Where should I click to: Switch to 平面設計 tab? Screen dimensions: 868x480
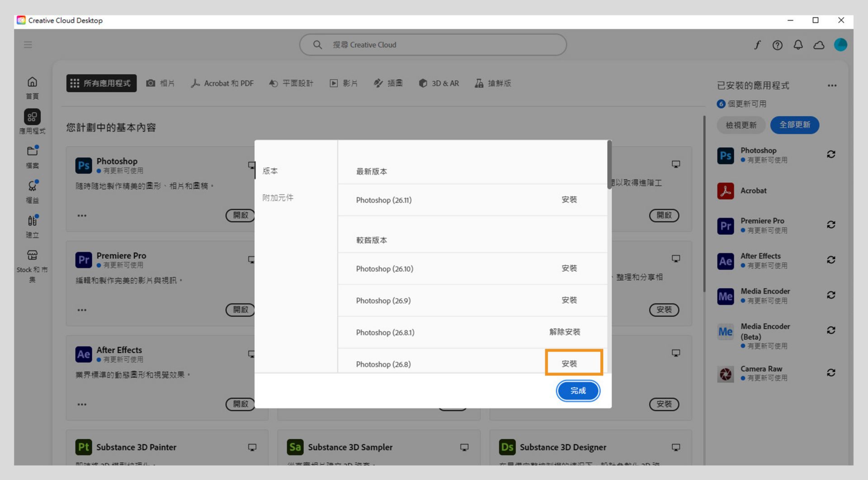pos(291,83)
